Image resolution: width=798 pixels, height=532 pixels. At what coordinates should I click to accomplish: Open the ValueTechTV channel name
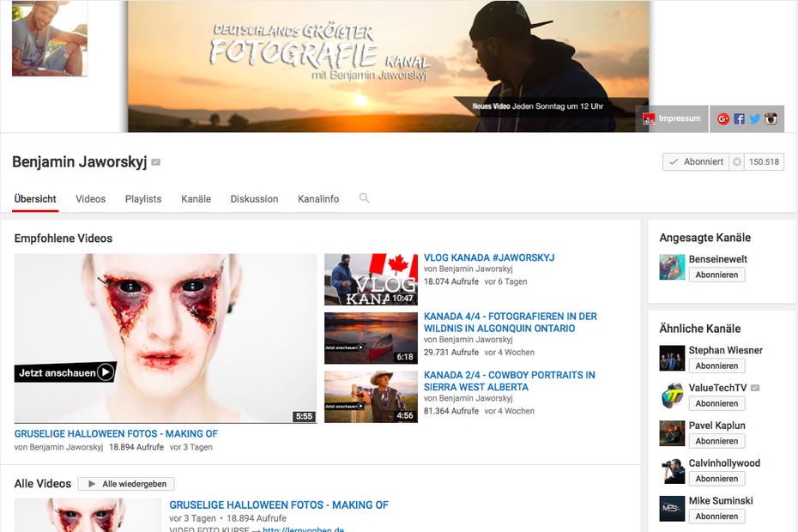click(717, 388)
